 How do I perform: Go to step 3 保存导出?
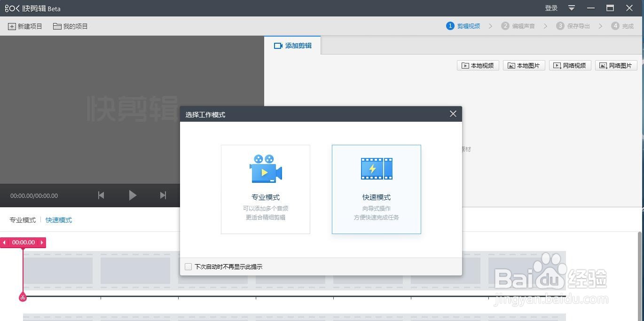[573, 26]
